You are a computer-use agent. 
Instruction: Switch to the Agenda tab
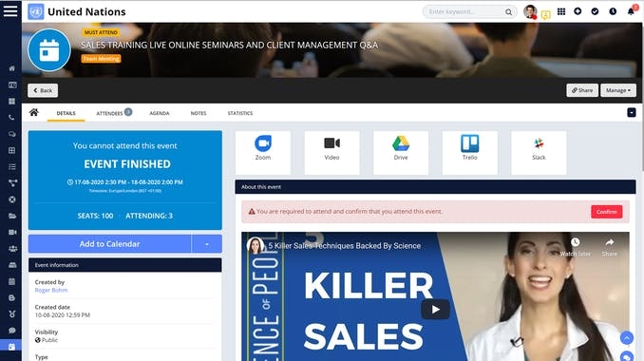coord(160,113)
